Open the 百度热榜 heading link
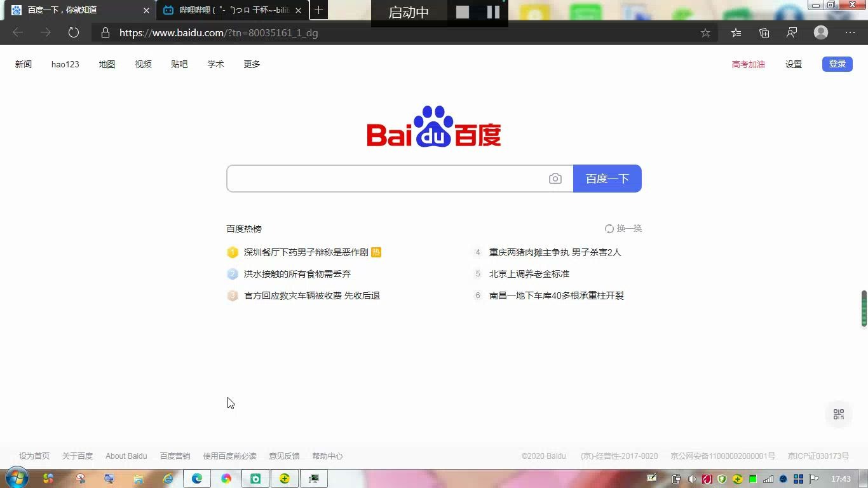868x488 pixels. click(244, 229)
